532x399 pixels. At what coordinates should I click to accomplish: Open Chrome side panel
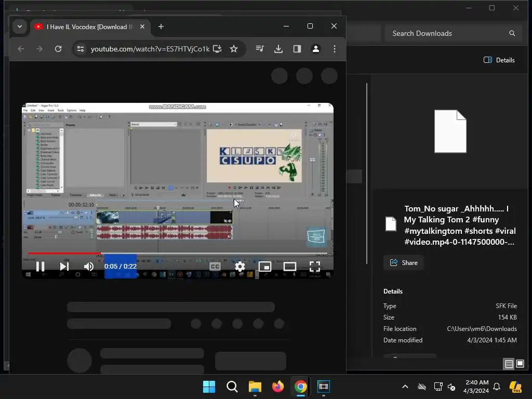pyautogui.click(x=297, y=49)
